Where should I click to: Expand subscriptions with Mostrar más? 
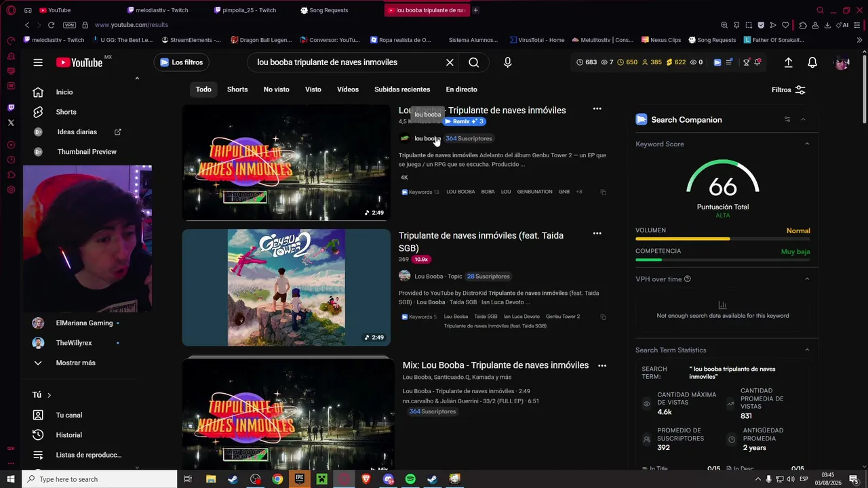coord(76,363)
